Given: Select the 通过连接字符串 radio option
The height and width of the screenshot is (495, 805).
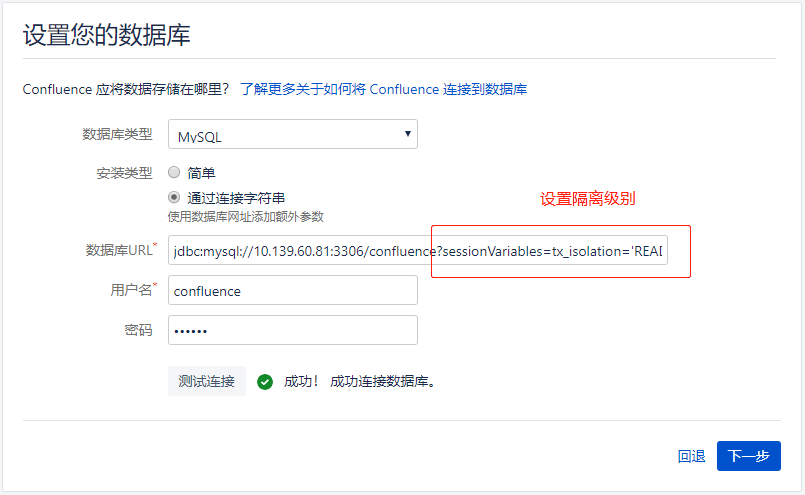Looking at the screenshot, I should click(174, 198).
